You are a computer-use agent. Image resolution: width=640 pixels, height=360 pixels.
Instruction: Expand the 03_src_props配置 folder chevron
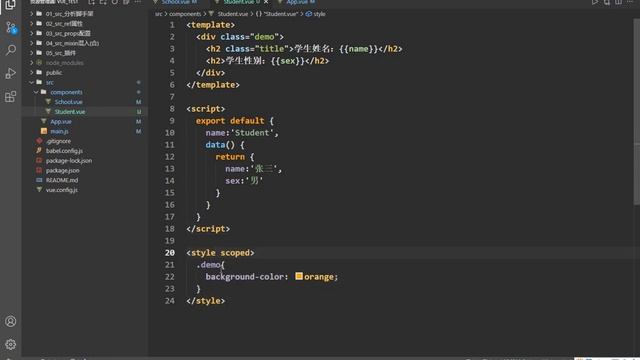[31, 33]
